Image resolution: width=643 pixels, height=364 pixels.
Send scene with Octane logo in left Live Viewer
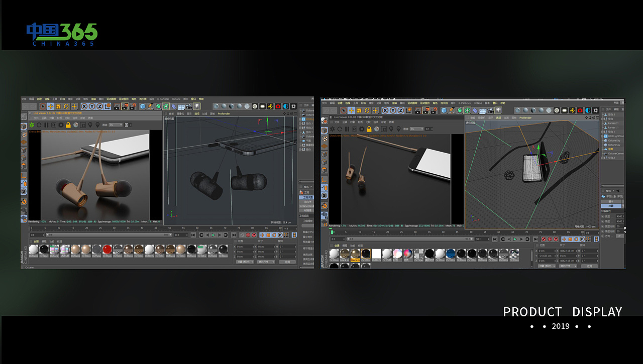[32, 125]
